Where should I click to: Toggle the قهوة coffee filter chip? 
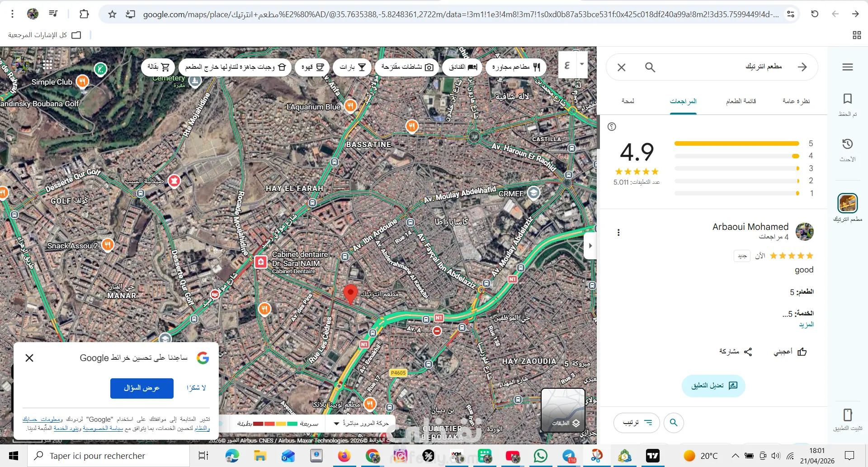312,67
